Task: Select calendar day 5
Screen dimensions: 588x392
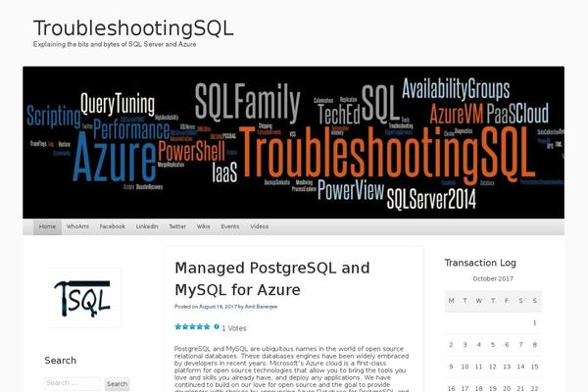Action: (493, 344)
